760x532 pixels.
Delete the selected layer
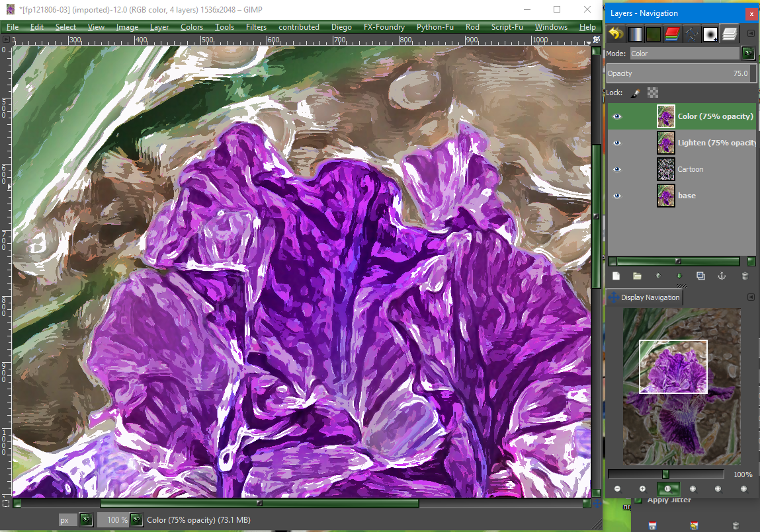[x=745, y=276]
